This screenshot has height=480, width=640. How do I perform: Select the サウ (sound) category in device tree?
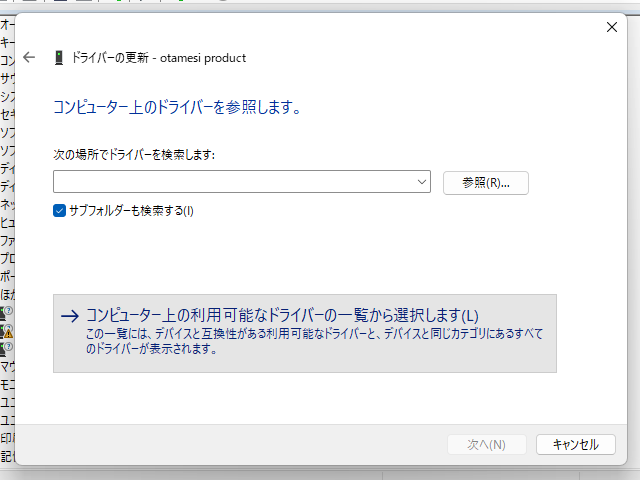click(7, 78)
